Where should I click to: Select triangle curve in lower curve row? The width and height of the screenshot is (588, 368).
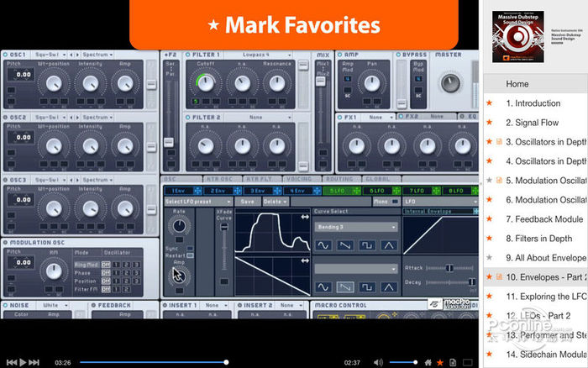pyautogui.click(x=389, y=287)
